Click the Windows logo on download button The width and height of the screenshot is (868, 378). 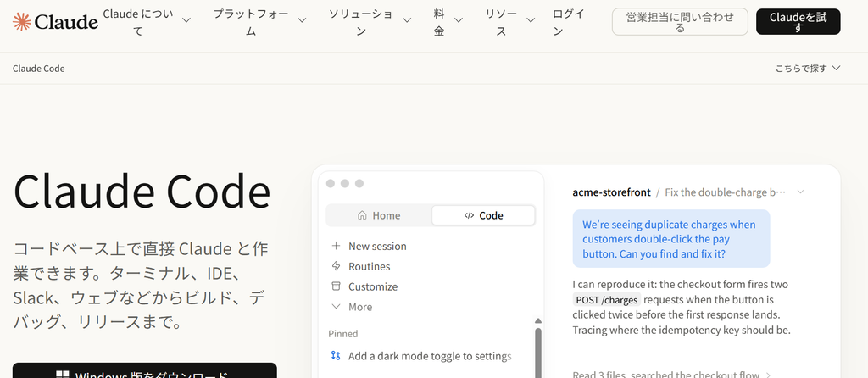tap(63, 375)
